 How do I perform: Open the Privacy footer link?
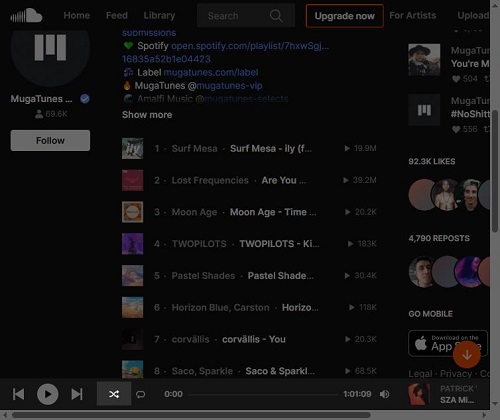point(456,374)
